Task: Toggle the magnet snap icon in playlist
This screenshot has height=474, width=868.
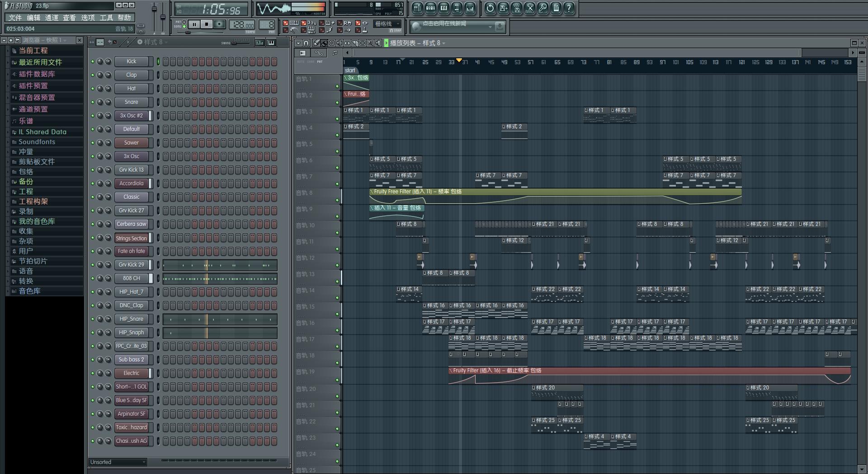Action: [x=306, y=43]
